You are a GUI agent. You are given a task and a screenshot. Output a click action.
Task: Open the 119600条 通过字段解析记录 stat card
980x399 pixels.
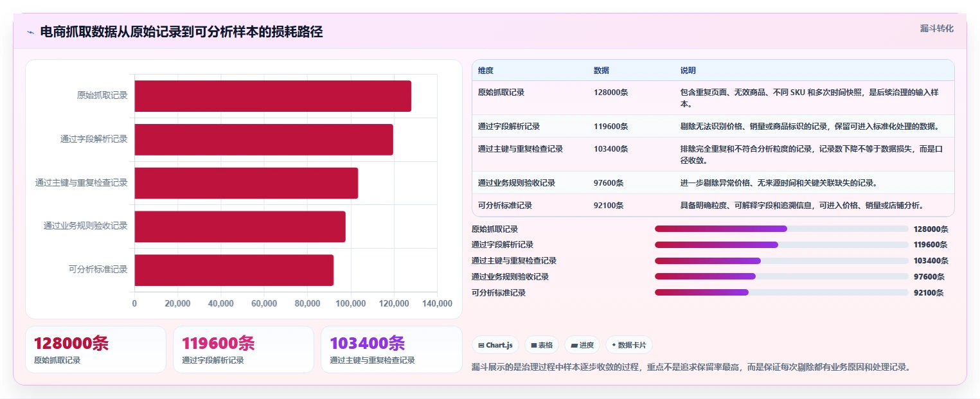coord(244,350)
